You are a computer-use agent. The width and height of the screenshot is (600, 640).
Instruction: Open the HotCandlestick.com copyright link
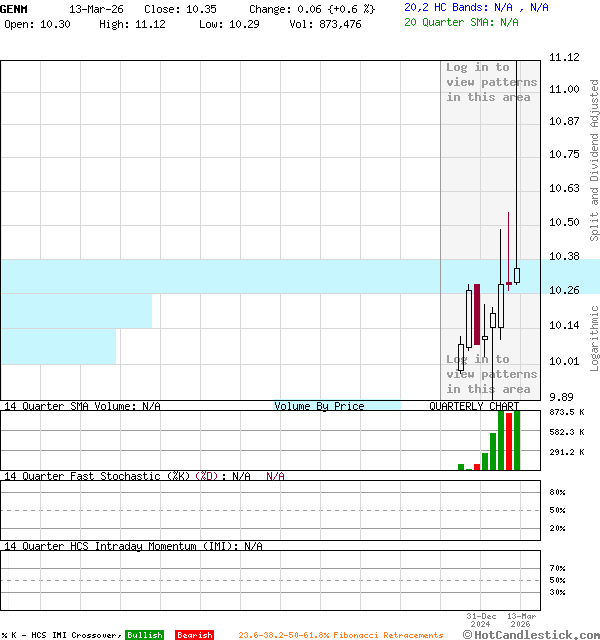pyautogui.click(x=531, y=634)
